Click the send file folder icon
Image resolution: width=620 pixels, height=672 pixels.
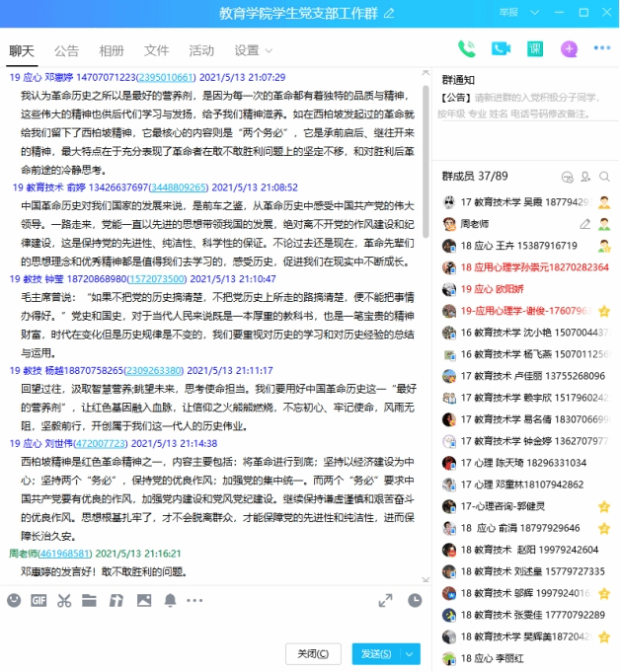pos(90,600)
